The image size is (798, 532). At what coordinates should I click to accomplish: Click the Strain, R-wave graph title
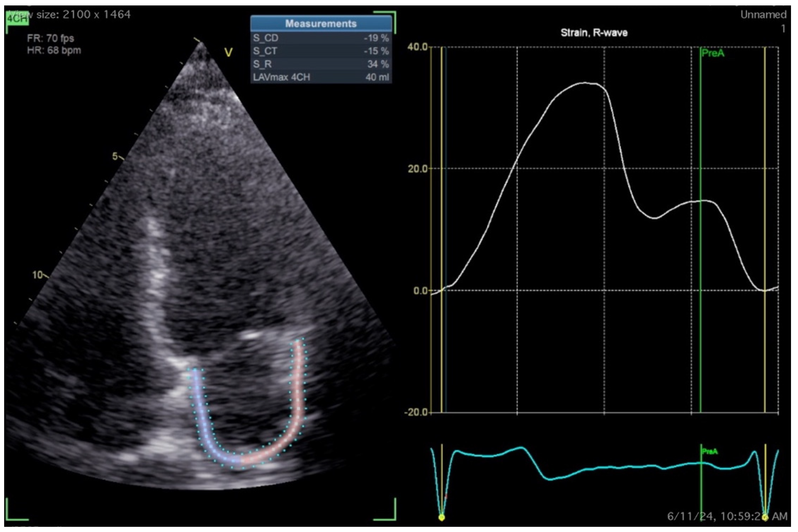tap(594, 33)
